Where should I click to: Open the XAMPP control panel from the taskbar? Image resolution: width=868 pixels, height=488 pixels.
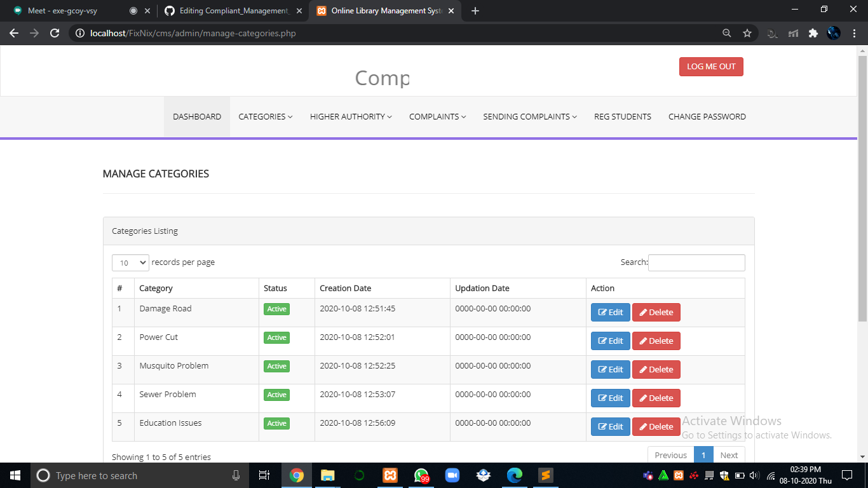click(390, 475)
